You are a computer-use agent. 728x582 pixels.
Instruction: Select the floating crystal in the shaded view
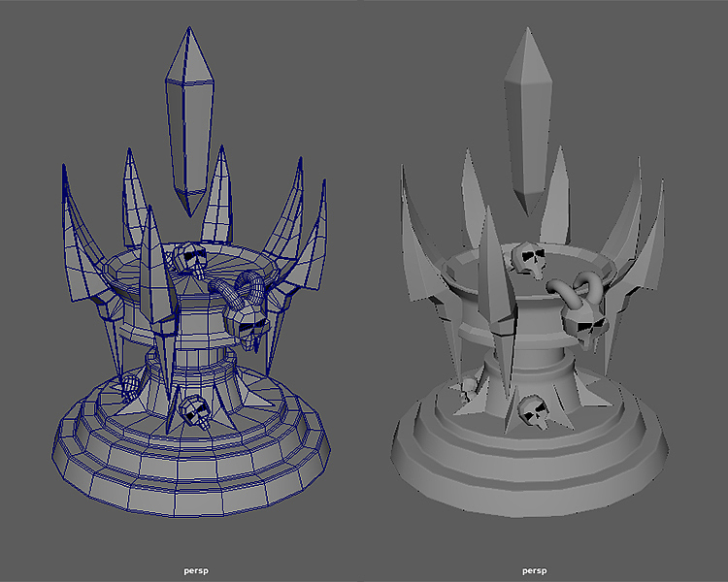coord(528,121)
